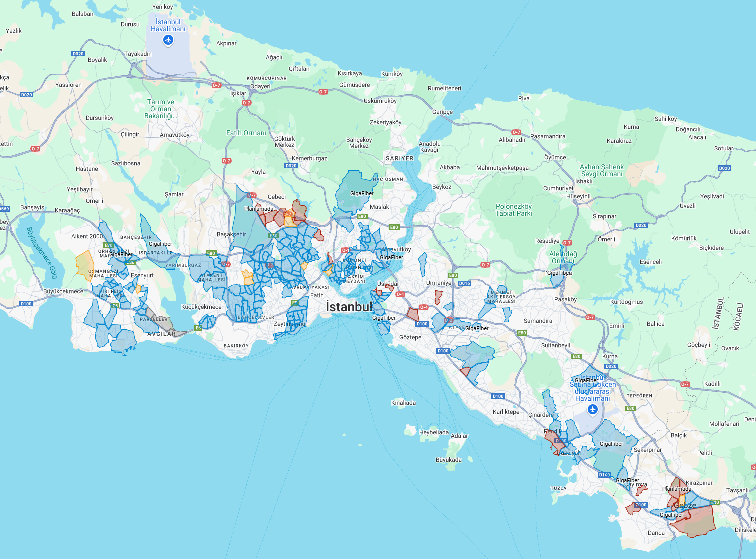Click the Kınalıada label

[403, 403]
